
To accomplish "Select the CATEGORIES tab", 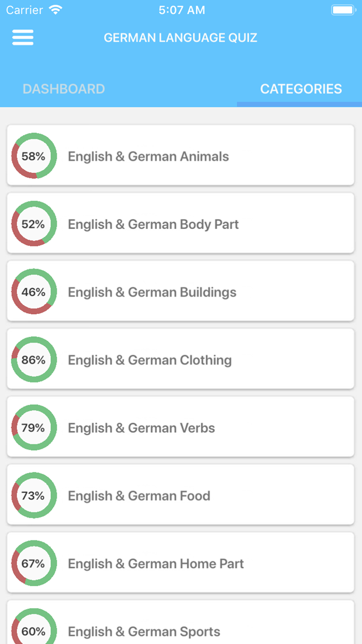I will coord(301,89).
